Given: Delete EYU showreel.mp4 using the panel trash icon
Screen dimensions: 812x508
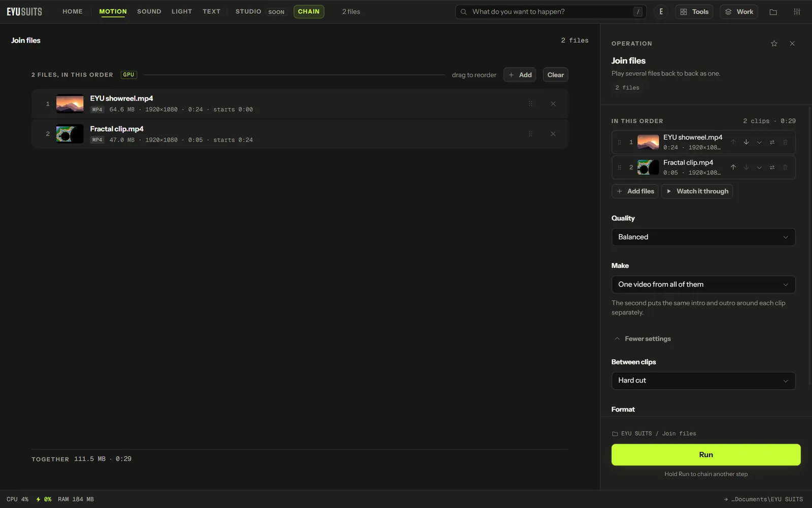Looking at the screenshot, I should 785,142.
